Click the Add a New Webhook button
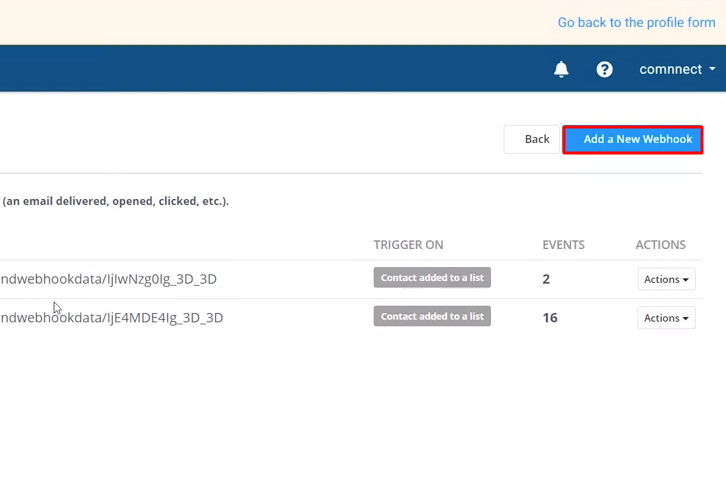Image resolution: width=726 pixels, height=500 pixels. coord(633,139)
